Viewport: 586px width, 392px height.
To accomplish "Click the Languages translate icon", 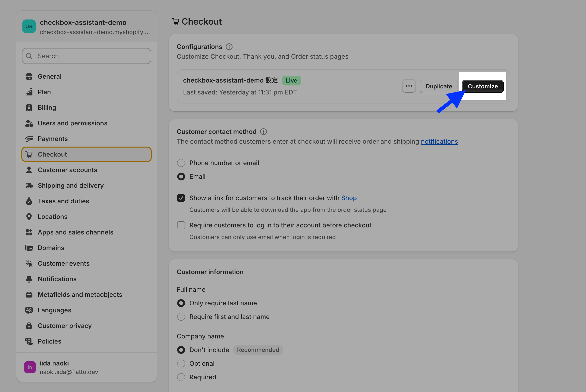I will [29, 310].
